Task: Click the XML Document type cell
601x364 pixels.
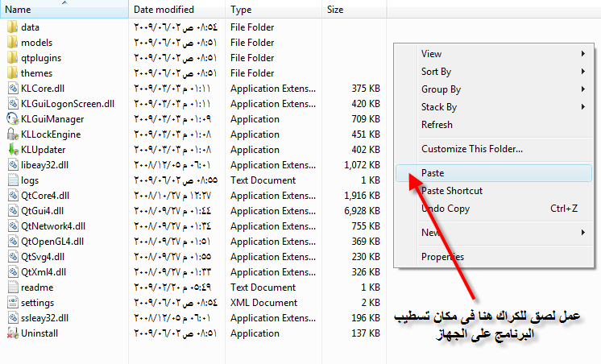Action: pos(263,303)
